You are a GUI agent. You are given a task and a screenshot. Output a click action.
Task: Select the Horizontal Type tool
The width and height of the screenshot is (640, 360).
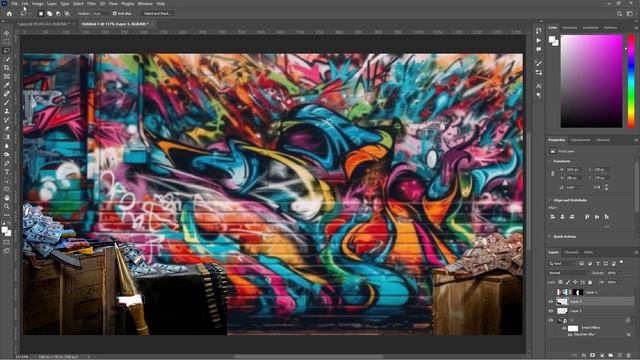[7, 171]
